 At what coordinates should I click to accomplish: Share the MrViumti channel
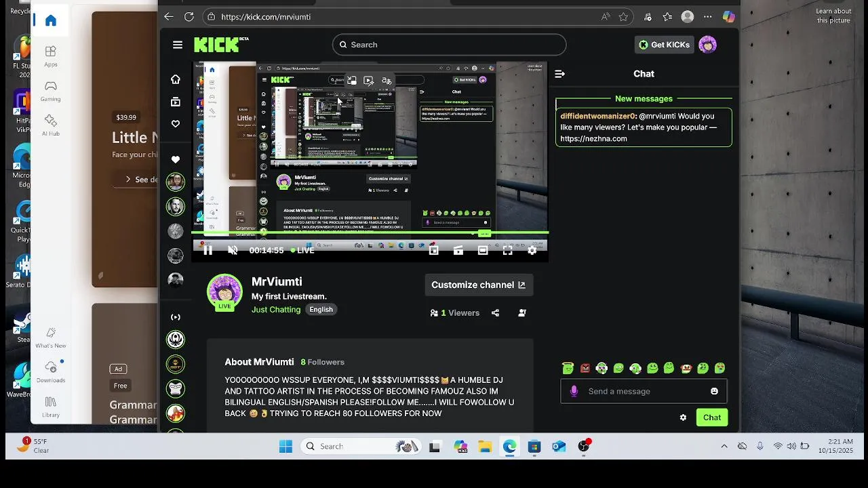pos(495,313)
